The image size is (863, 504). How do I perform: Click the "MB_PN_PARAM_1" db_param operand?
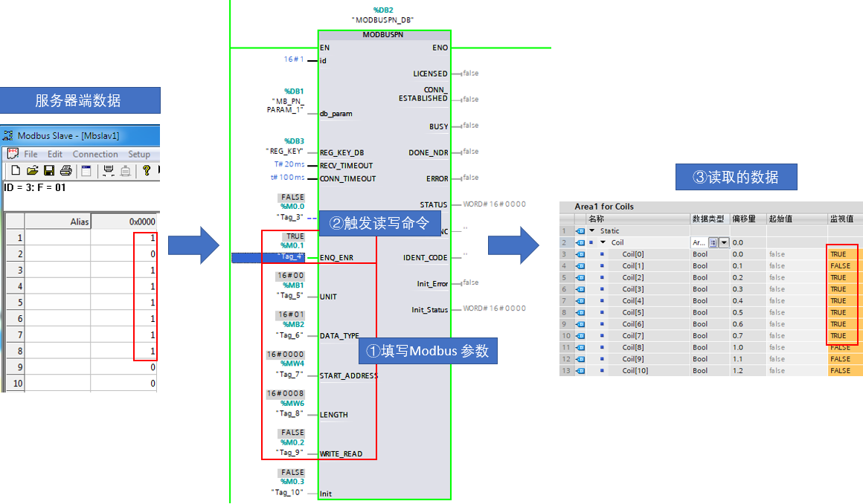pos(285,105)
